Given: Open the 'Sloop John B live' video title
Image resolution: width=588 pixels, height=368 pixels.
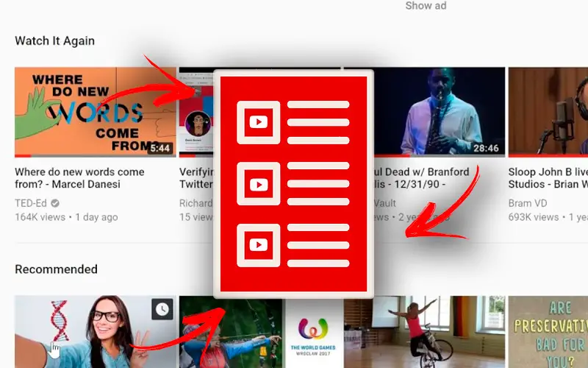Looking at the screenshot, I should (548, 178).
